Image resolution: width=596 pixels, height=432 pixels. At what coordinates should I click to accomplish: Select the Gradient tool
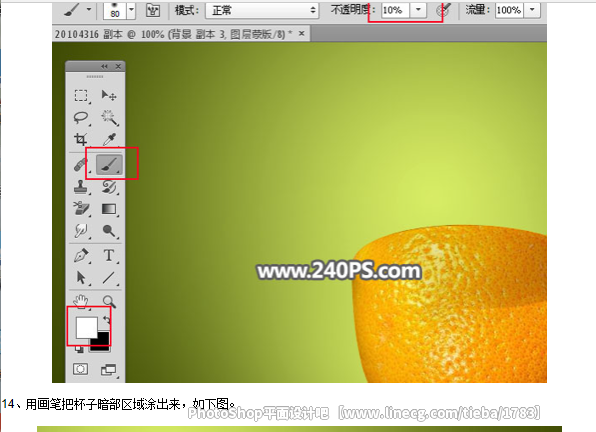[109, 209]
